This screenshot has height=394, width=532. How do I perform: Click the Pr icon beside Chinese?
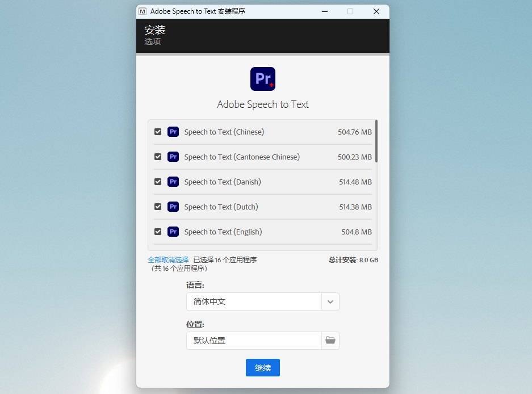pos(173,132)
